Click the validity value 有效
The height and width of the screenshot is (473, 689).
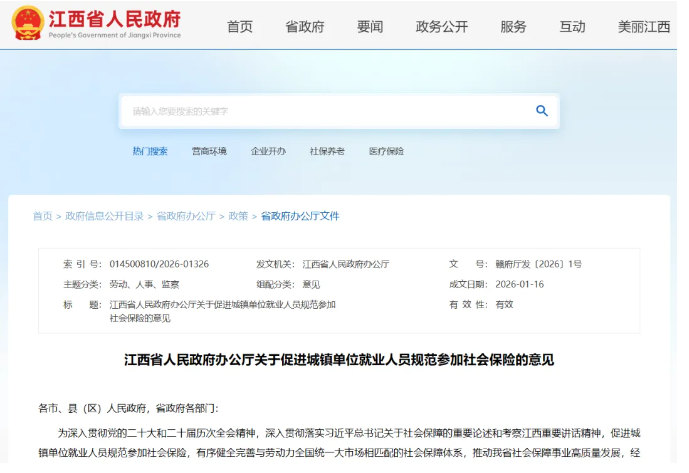[x=504, y=305]
